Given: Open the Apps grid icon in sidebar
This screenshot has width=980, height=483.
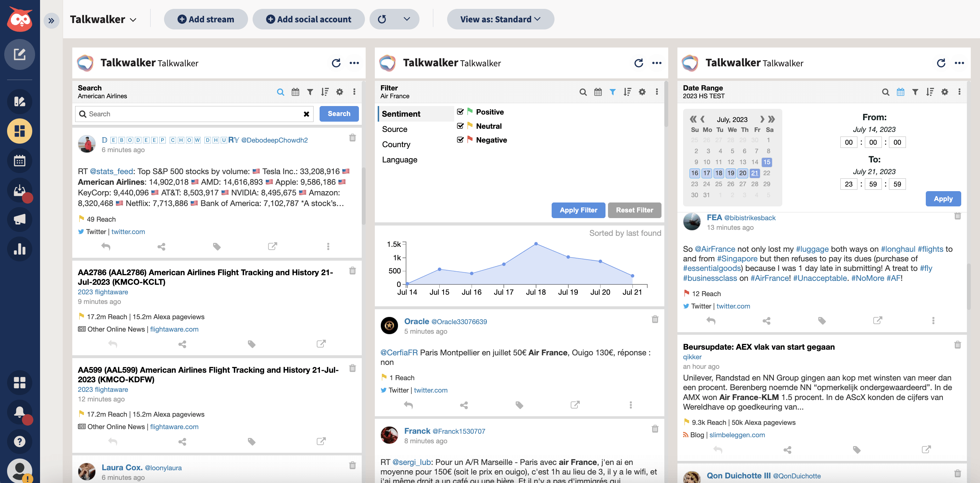Looking at the screenshot, I should (x=19, y=382).
